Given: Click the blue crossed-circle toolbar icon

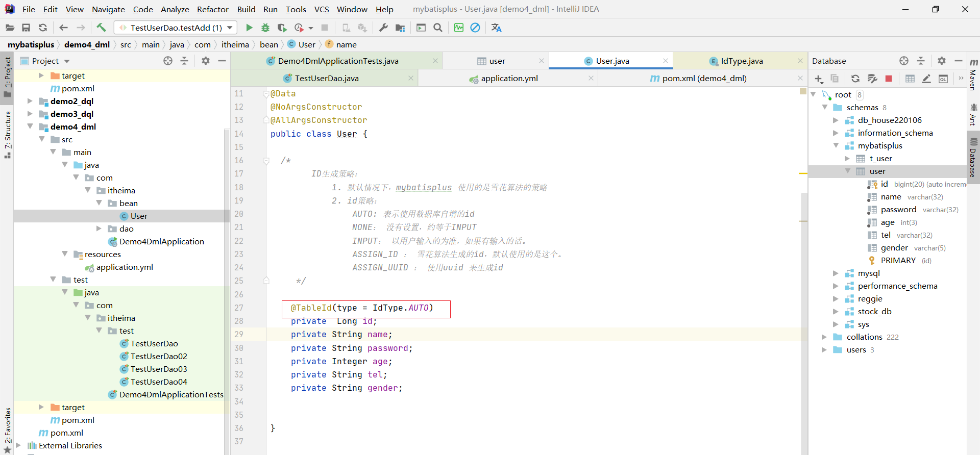Looking at the screenshot, I should [475, 28].
